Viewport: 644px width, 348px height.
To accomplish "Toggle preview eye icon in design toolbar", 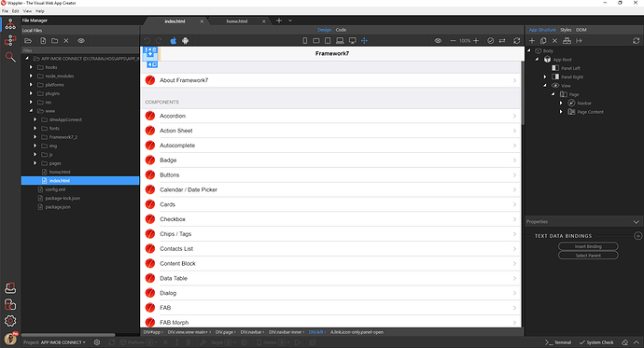I will pyautogui.click(x=439, y=41).
